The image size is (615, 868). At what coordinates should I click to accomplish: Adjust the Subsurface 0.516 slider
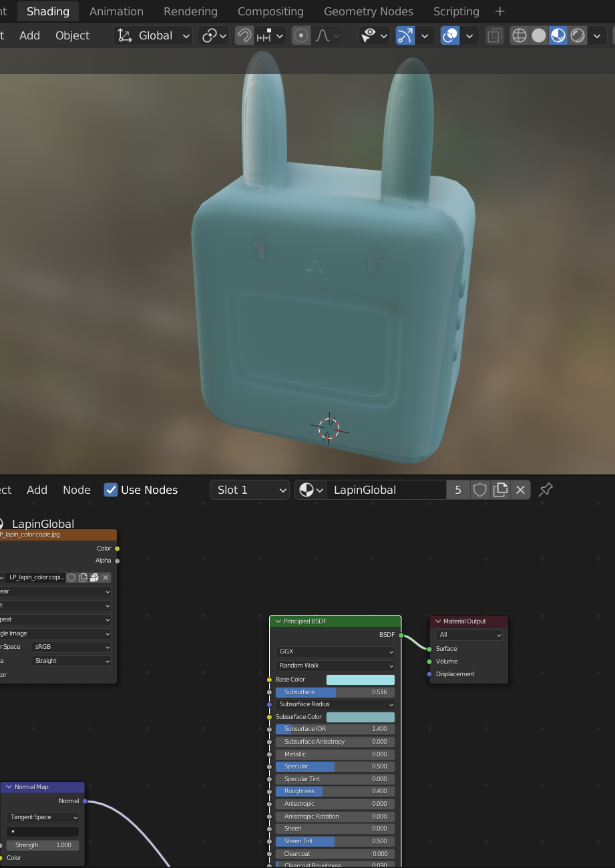coord(335,692)
